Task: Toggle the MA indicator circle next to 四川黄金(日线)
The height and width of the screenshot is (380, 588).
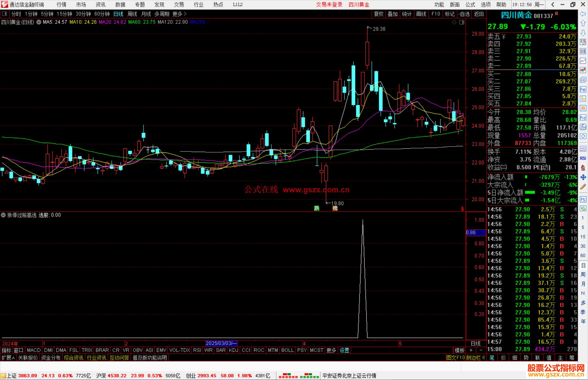Action: click(39, 22)
